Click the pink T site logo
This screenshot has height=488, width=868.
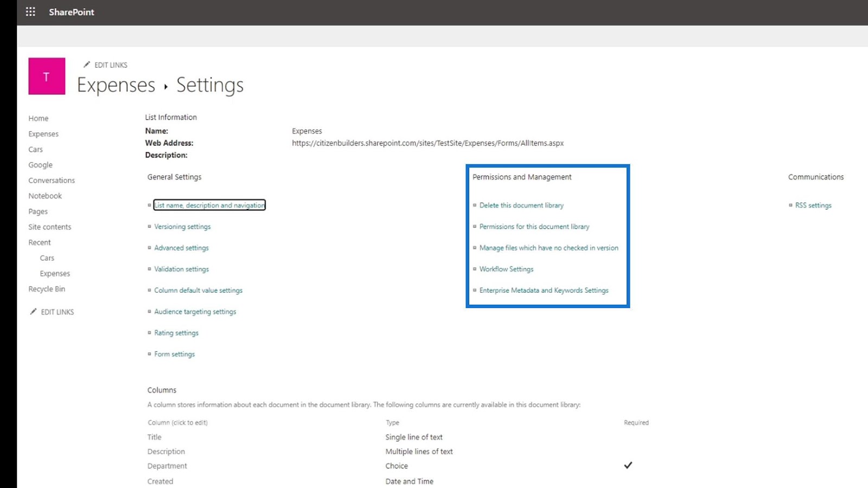point(47,76)
